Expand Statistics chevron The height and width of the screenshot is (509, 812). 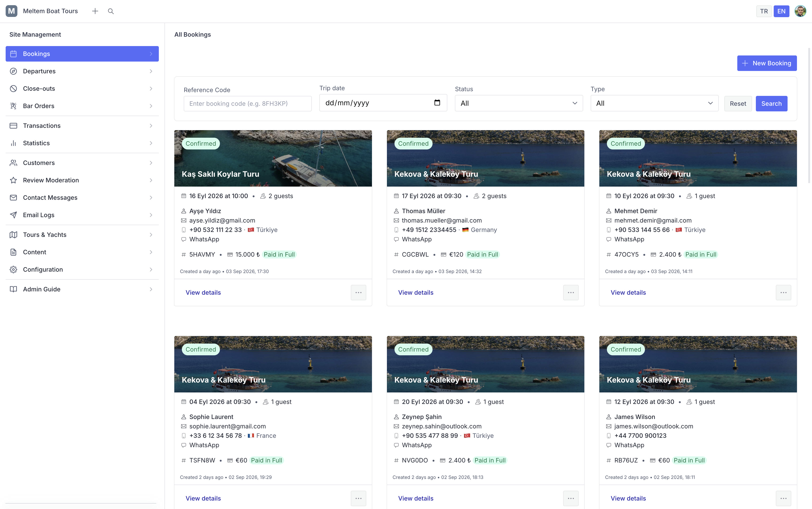coord(151,143)
